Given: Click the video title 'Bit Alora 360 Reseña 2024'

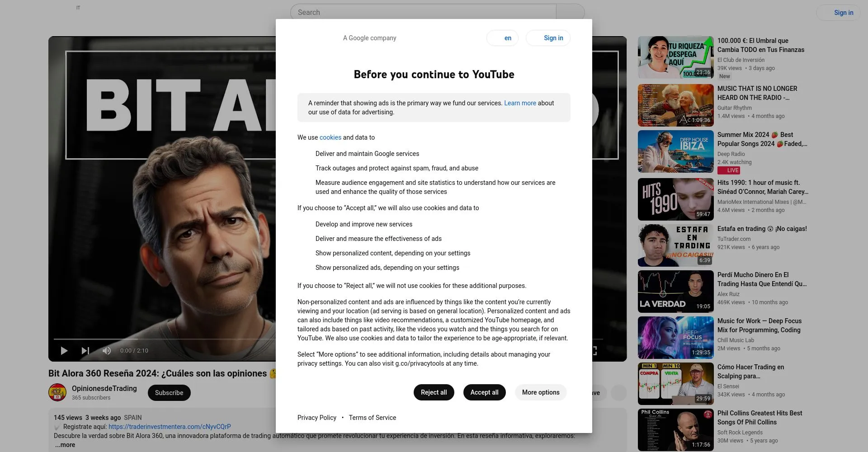Looking at the screenshot, I should coord(162,373).
